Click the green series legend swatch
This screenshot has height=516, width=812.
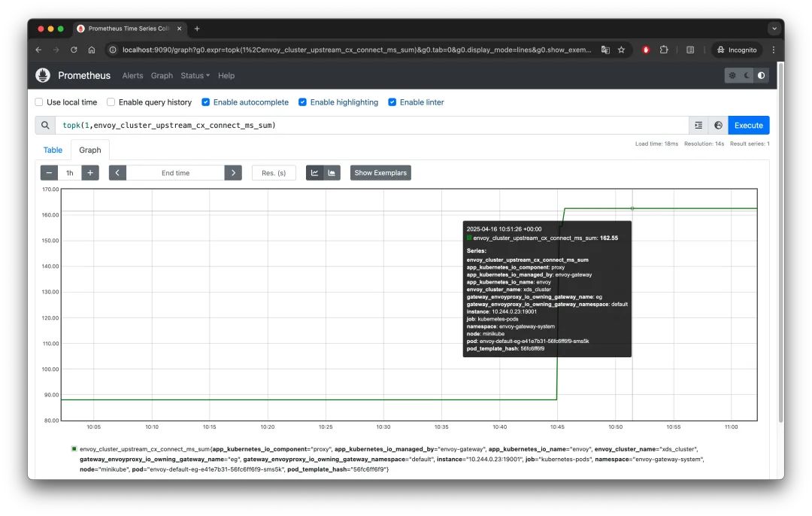pos(74,448)
